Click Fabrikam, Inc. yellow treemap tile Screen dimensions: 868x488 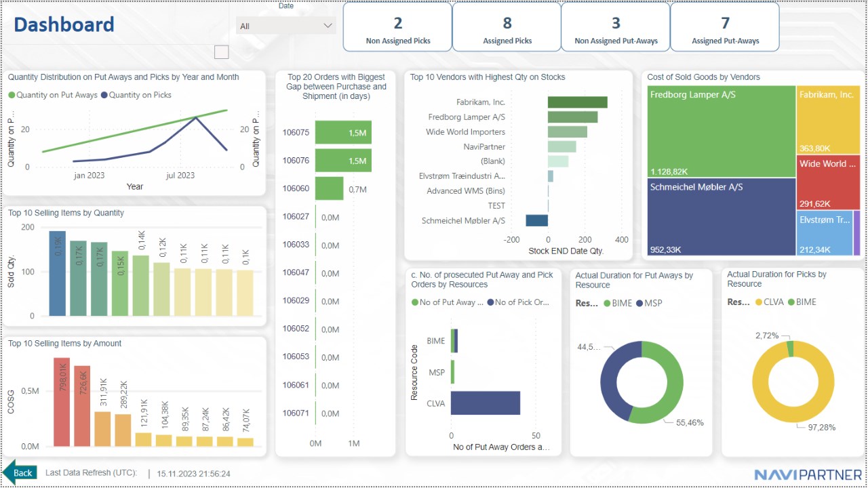(x=829, y=121)
